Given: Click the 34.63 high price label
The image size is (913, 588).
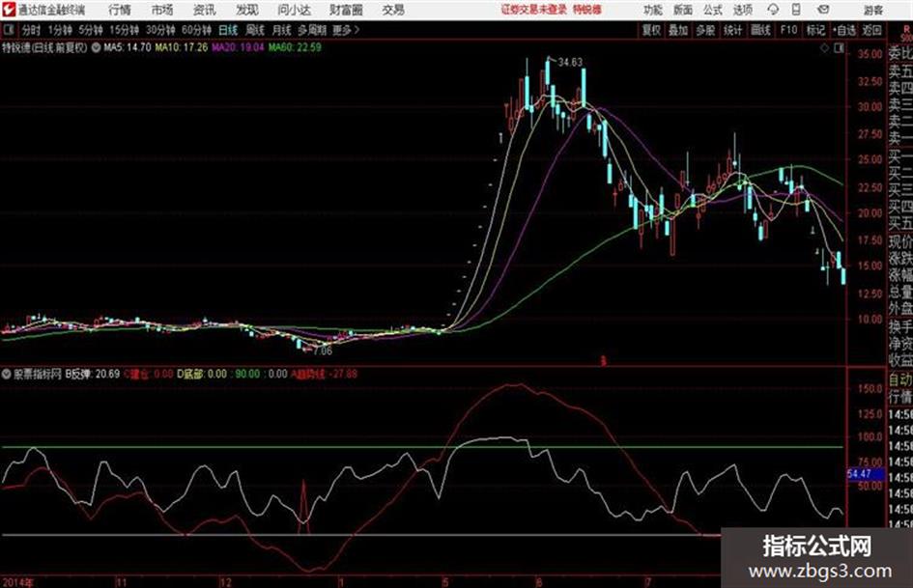Looking at the screenshot, I should click(569, 62).
